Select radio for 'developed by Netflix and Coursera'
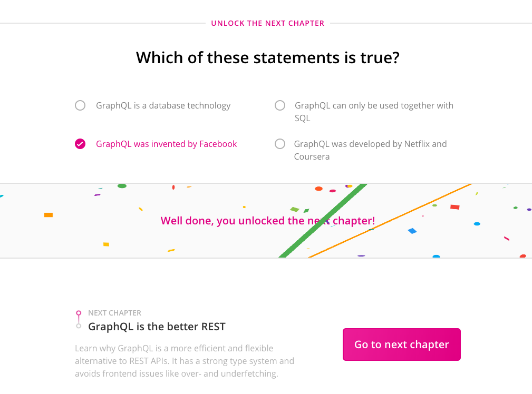Viewport: 532px width, 394px height. [x=280, y=144]
